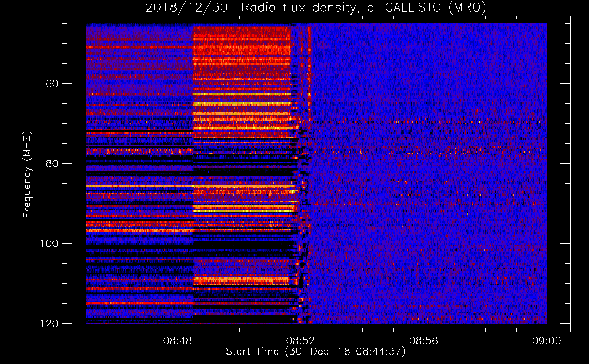Click the 08:48 time tick label

click(178, 341)
